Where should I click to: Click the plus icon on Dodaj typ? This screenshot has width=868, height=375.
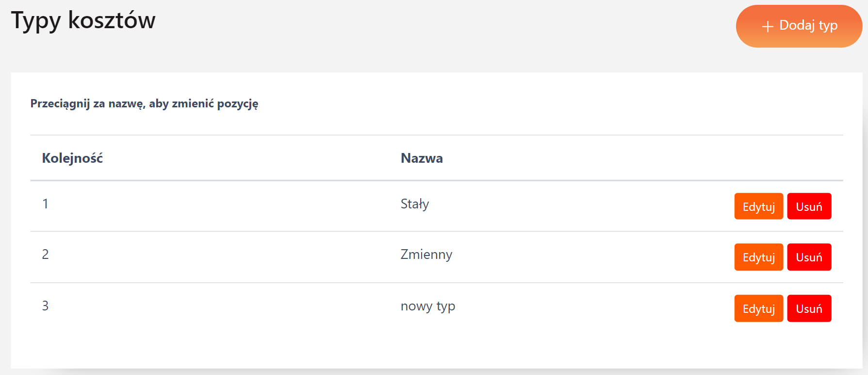(x=768, y=26)
